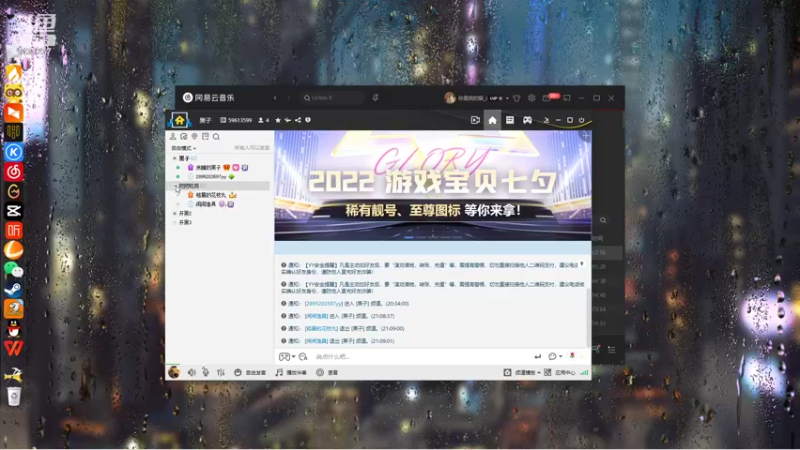Screen dimensions: 800x450
Task: Open the notice board icon in sidebar
Action: click(x=205, y=137)
